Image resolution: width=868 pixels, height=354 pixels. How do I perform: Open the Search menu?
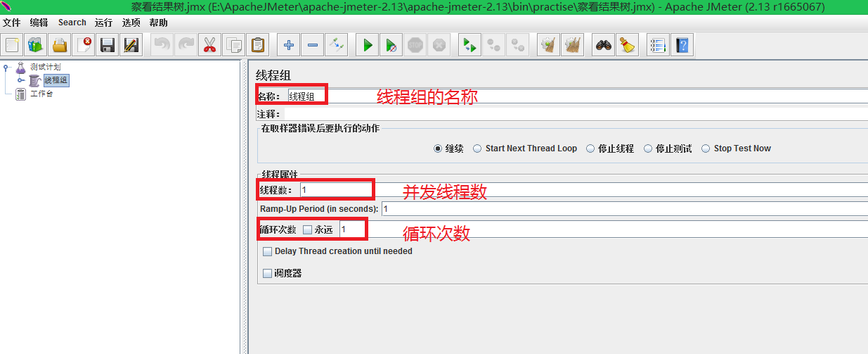pyautogui.click(x=72, y=23)
